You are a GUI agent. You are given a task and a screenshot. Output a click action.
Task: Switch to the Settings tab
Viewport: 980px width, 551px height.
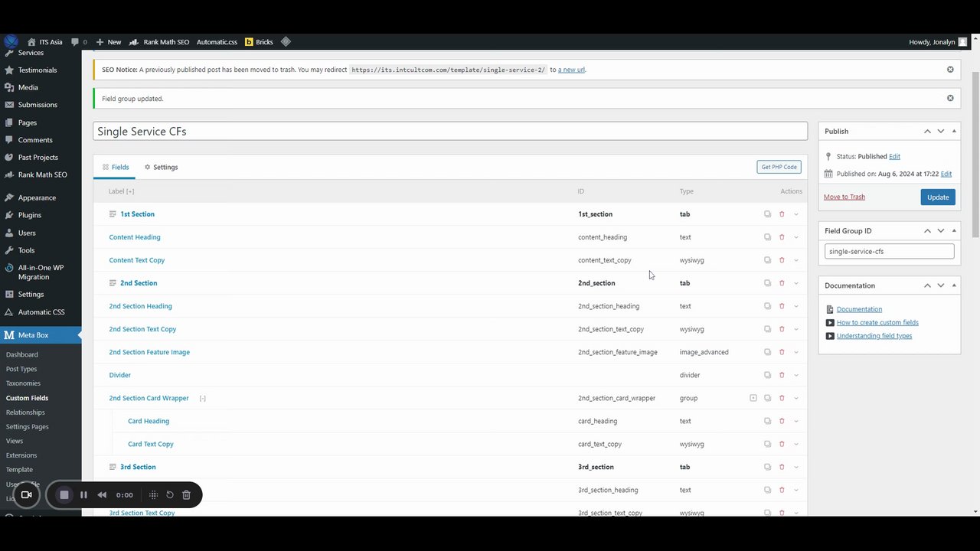pyautogui.click(x=161, y=167)
